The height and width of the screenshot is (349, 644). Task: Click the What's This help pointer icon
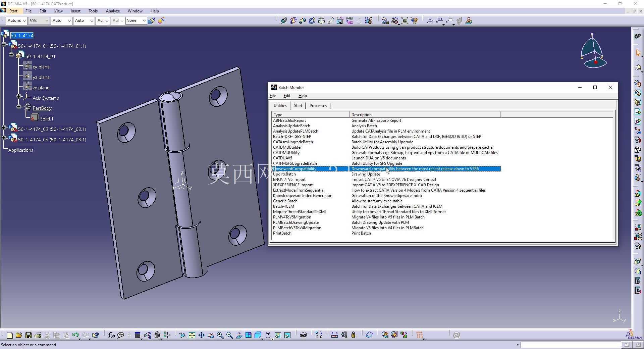pos(96,335)
